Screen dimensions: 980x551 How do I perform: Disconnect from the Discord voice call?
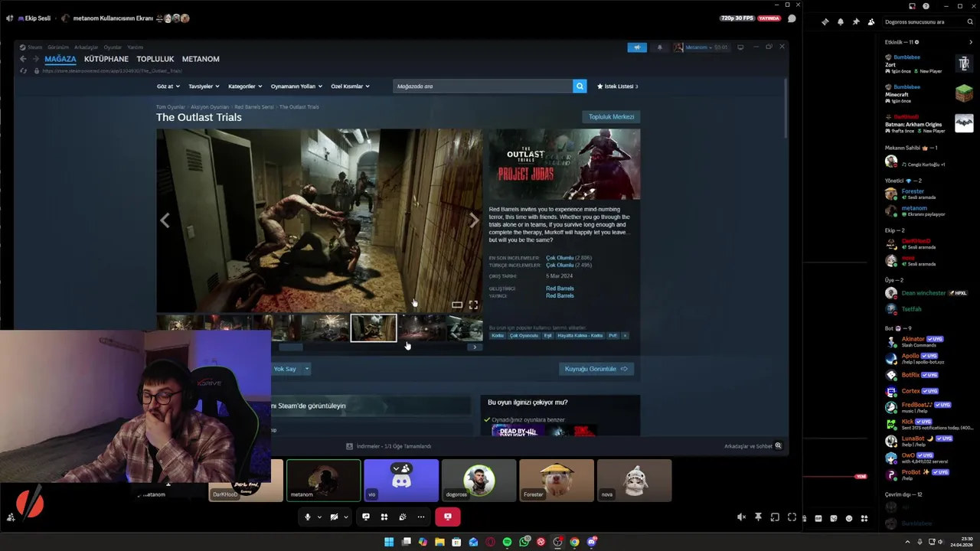click(x=448, y=517)
